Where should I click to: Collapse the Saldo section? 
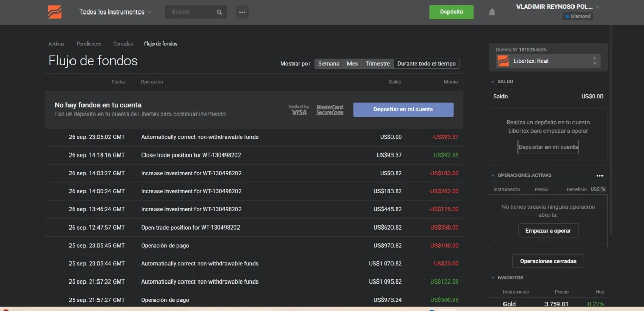click(x=493, y=82)
